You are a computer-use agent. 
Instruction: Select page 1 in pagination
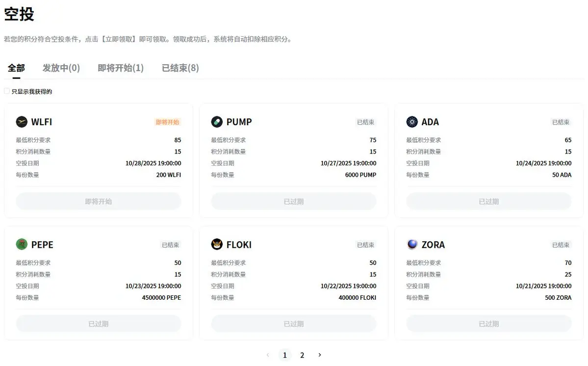coord(284,355)
